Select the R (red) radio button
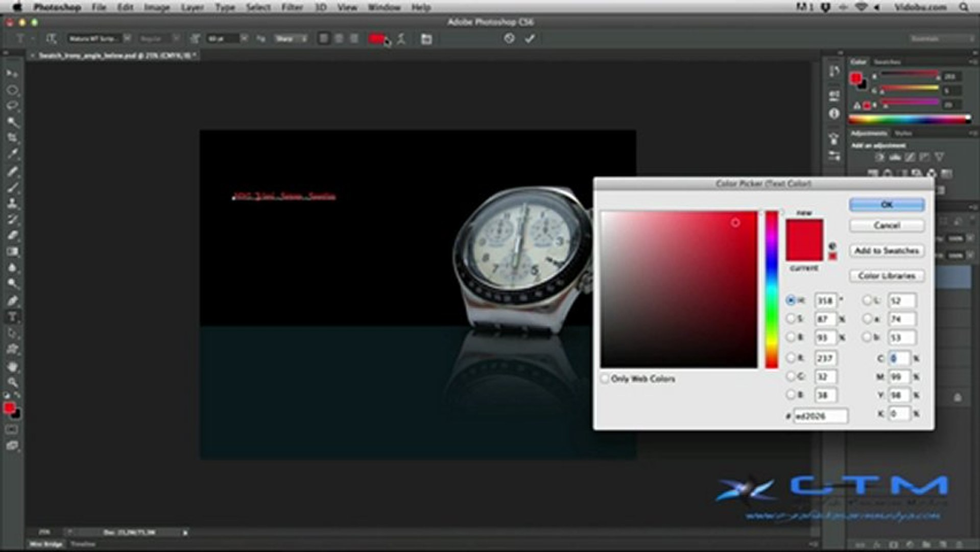Screen dimensions: 980x552 click(x=791, y=358)
